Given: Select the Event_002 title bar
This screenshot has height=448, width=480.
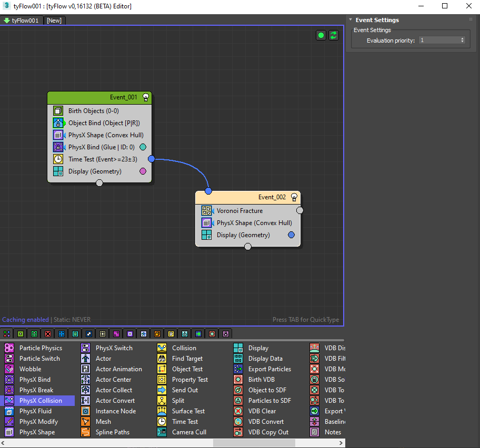Looking at the screenshot, I should coord(248,197).
